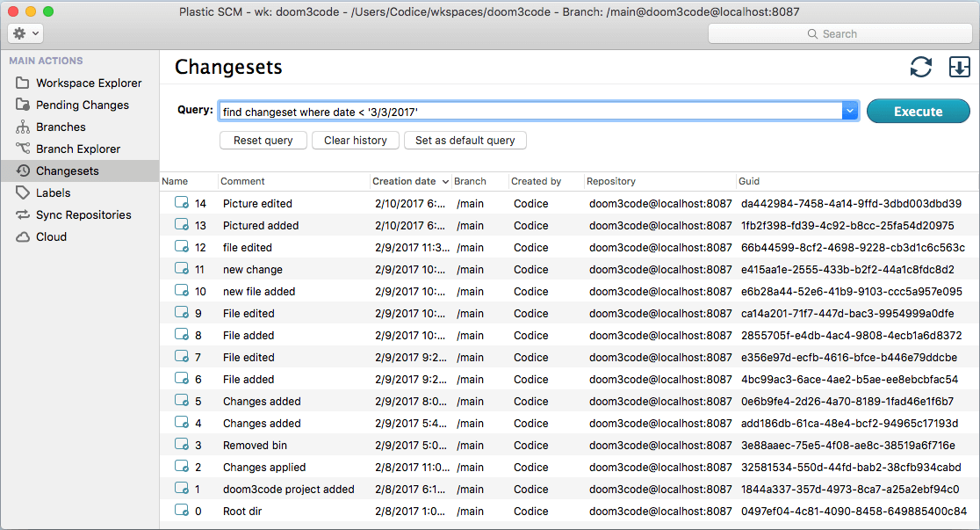Click changeset 13 icon
Image resolution: width=980 pixels, height=530 pixels.
[181, 224]
